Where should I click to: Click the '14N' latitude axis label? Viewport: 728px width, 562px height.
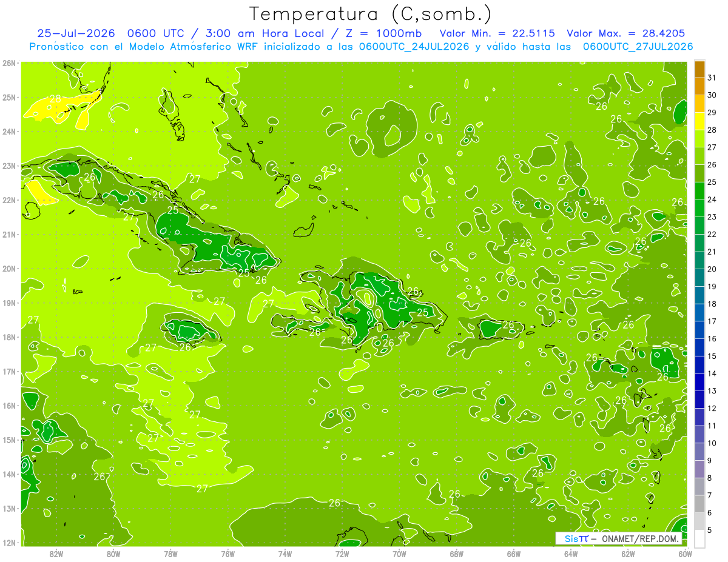[x=10, y=474]
